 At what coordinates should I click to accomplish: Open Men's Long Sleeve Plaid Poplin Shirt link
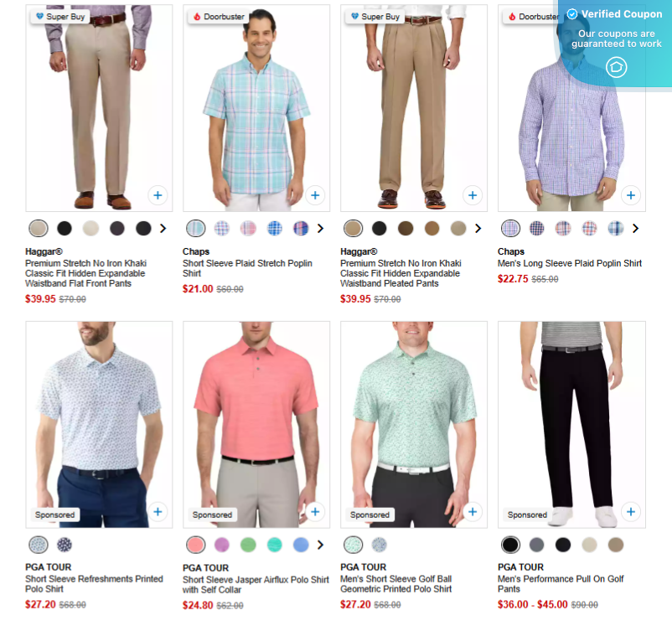(x=570, y=263)
